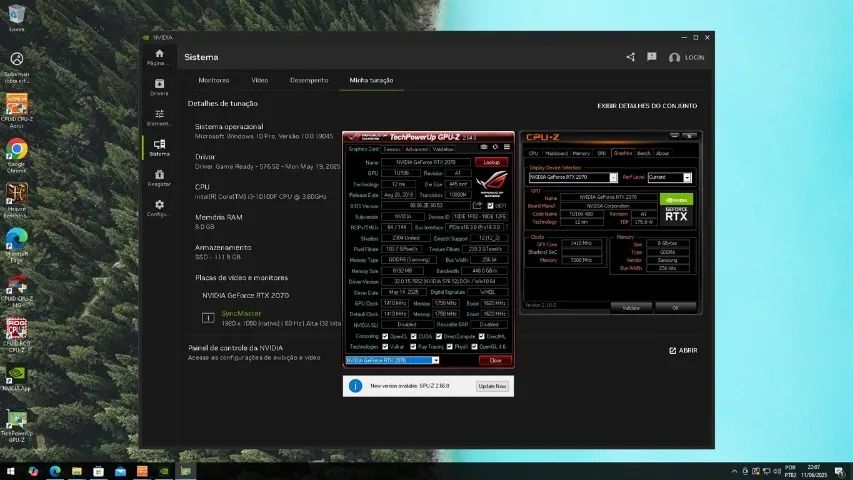Click the share icon in NVIDIA header

coord(630,57)
